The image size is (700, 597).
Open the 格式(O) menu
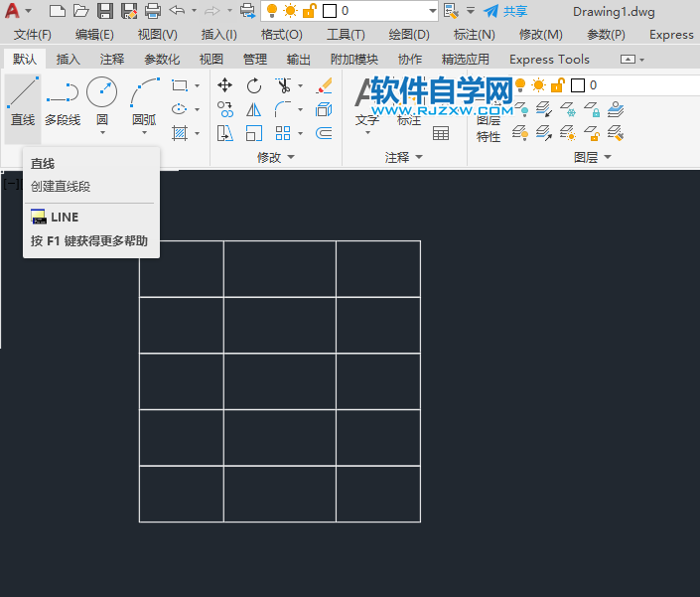(x=282, y=35)
